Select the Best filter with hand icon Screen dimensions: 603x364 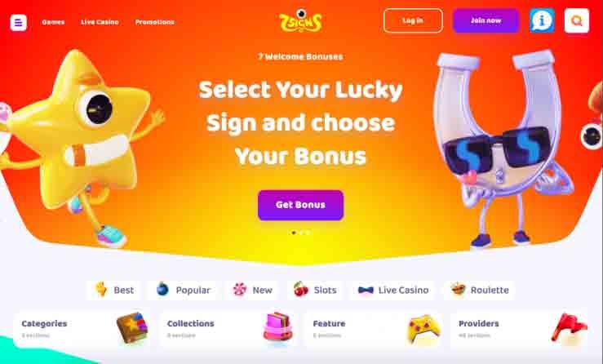pos(114,290)
